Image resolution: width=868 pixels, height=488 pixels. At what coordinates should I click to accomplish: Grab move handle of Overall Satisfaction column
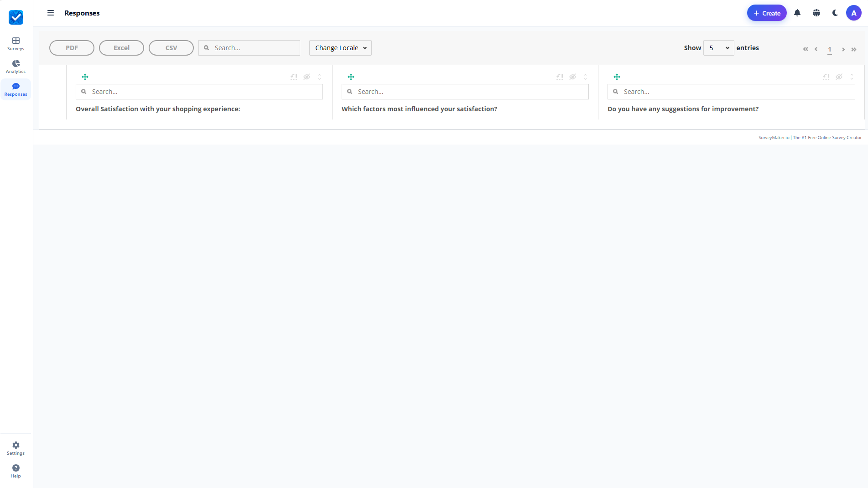[x=85, y=77]
